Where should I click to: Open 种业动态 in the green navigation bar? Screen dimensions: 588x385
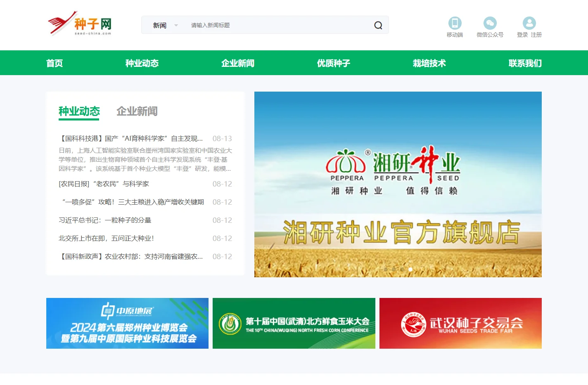(x=142, y=63)
